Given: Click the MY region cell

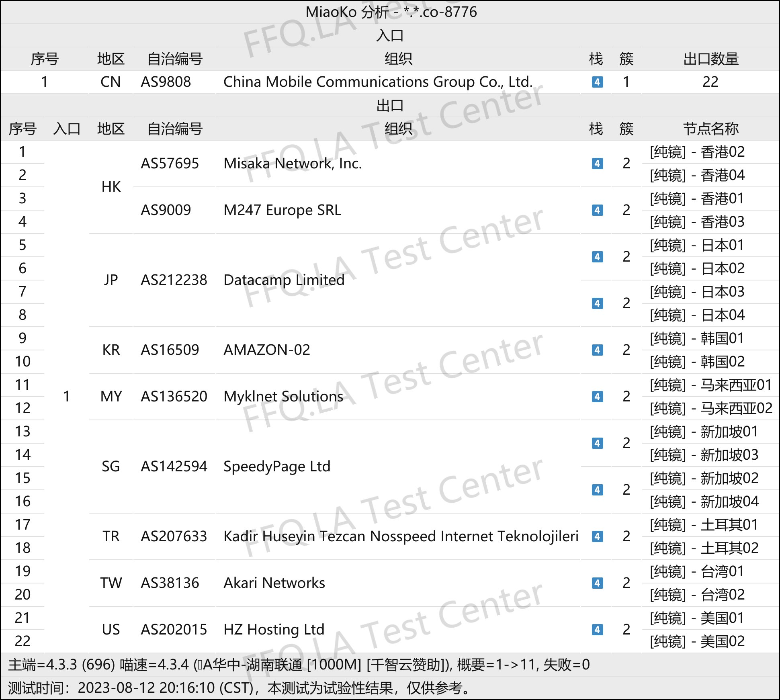Looking at the screenshot, I should point(111,397).
